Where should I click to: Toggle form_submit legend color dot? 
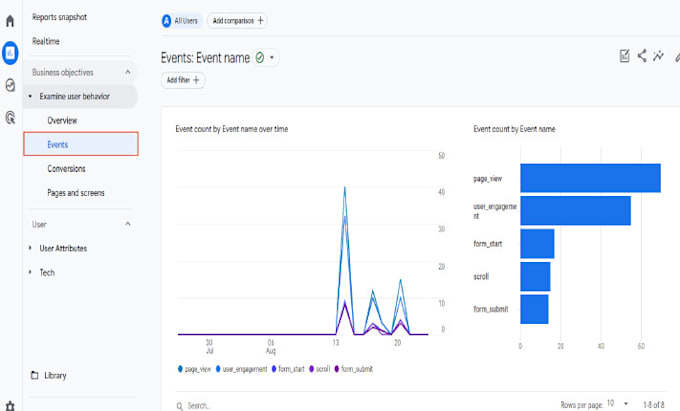point(337,369)
